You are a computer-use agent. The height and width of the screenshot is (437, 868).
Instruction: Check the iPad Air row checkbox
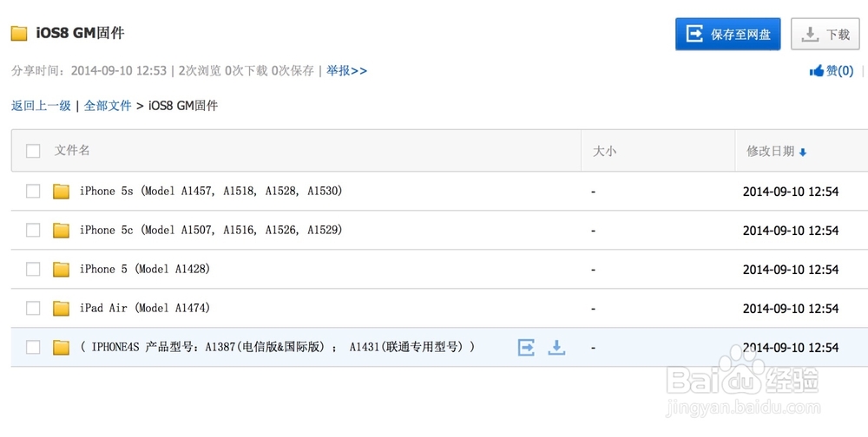(33, 308)
